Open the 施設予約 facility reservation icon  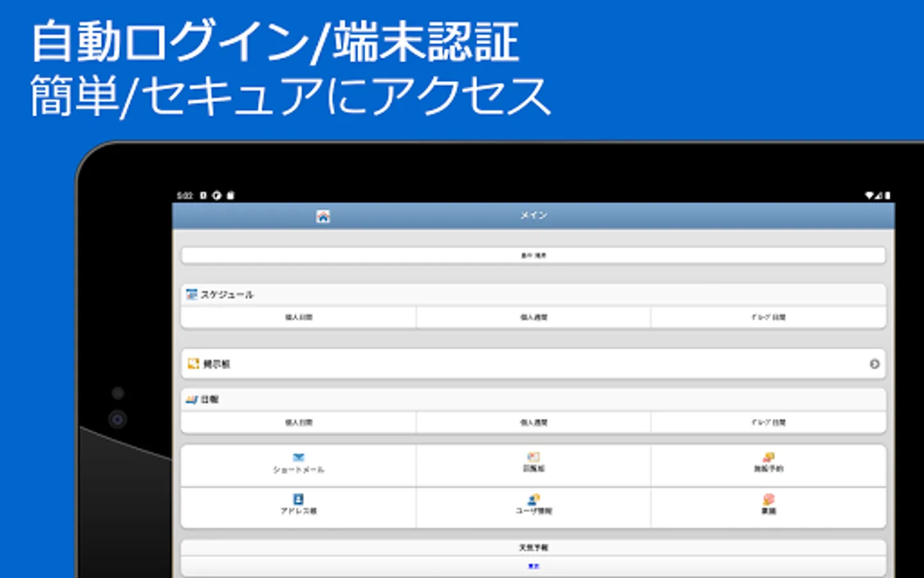(x=768, y=457)
